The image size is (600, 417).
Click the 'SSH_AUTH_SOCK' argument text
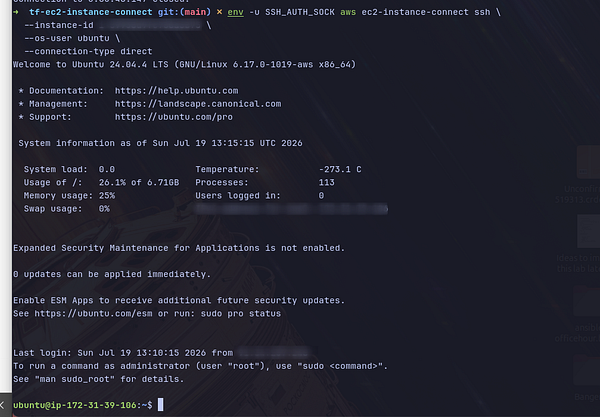tap(300, 12)
